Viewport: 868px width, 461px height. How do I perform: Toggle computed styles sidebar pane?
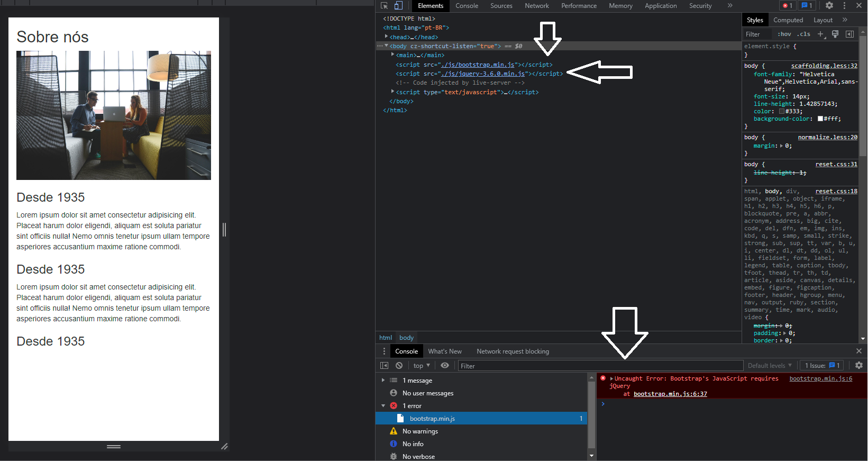tap(849, 34)
